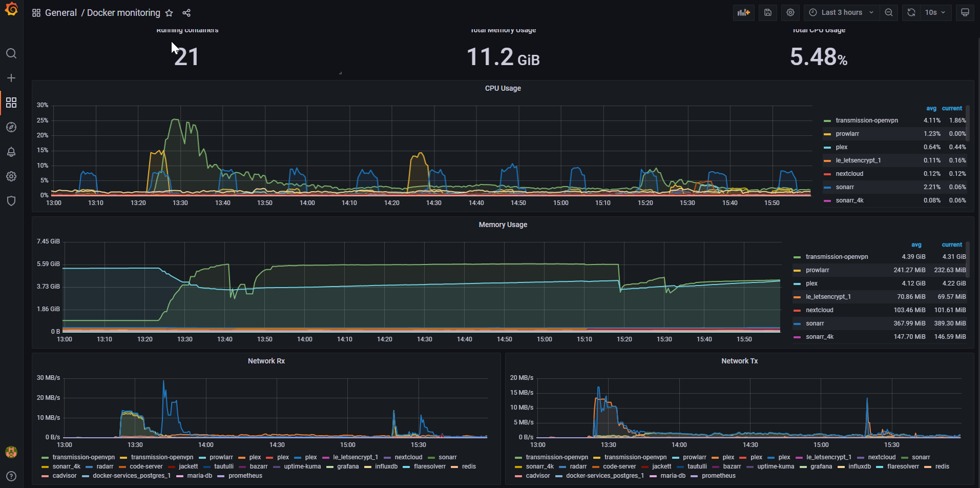Viewport: 980px width, 488px height.
Task: Click the General folder breadcrumb link
Action: pyautogui.click(x=61, y=12)
